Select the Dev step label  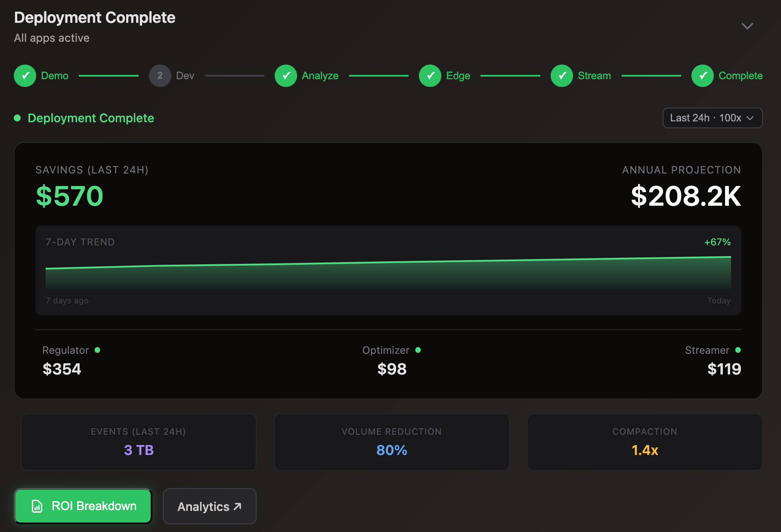coord(185,76)
